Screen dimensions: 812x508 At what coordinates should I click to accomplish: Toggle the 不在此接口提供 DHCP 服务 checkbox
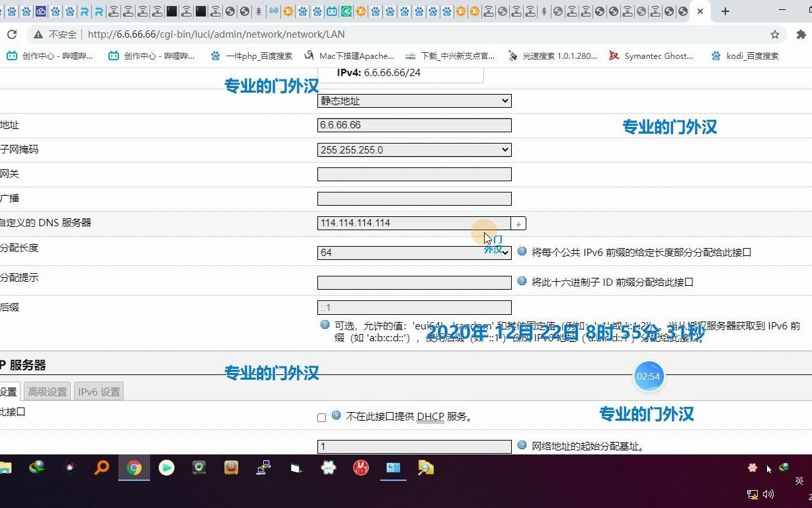coord(321,417)
